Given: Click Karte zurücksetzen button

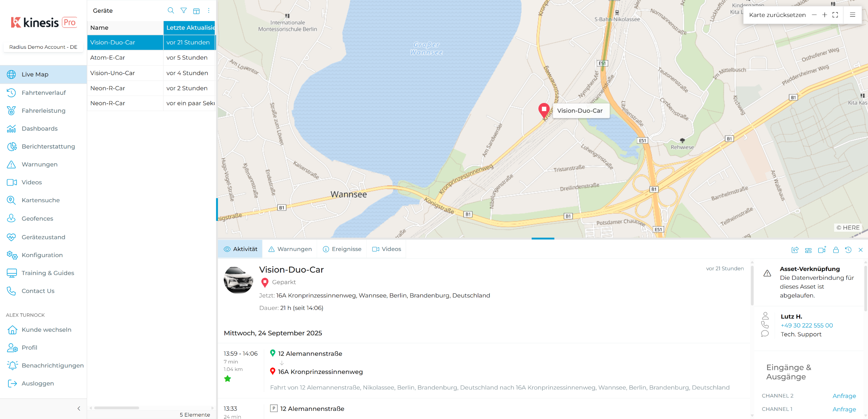Looking at the screenshot, I should 777,15.
